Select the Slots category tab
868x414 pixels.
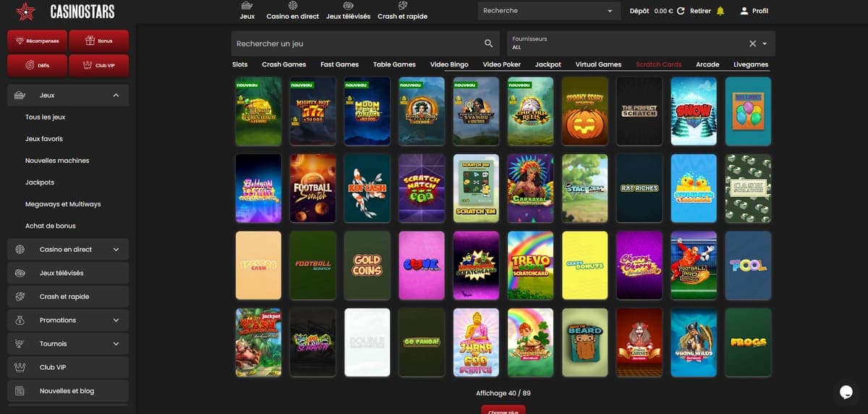point(239,64)
